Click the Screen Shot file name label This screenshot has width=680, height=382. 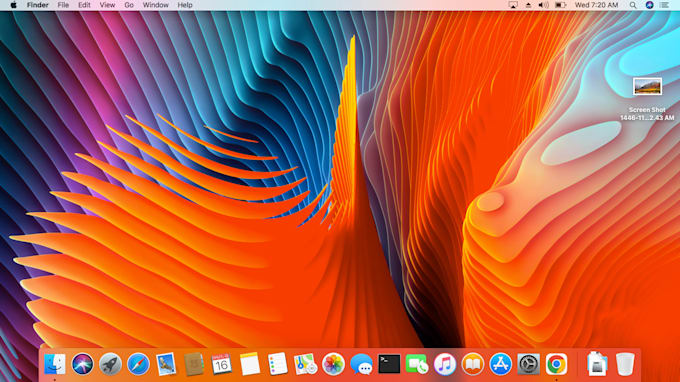pos(647,114)
